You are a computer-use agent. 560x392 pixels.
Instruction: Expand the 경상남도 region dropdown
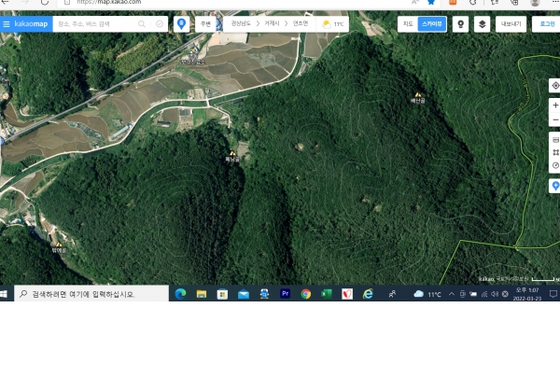[x=243, y=24]
